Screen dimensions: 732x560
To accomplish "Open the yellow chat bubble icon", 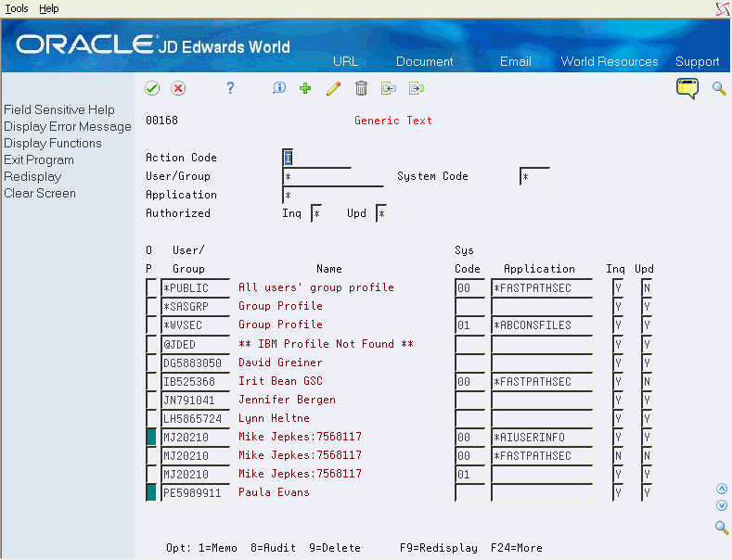I will click(687, 88).
